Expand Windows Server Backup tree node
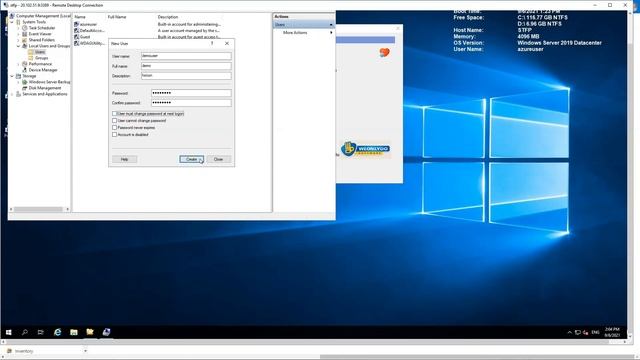This screenshot has height=360, width=640. point(18,82)
